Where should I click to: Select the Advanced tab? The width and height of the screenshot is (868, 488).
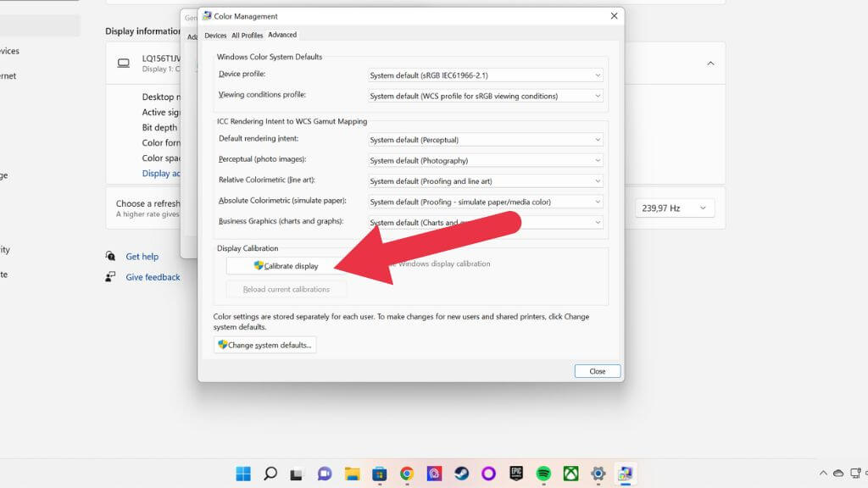(x=282, y=36)
